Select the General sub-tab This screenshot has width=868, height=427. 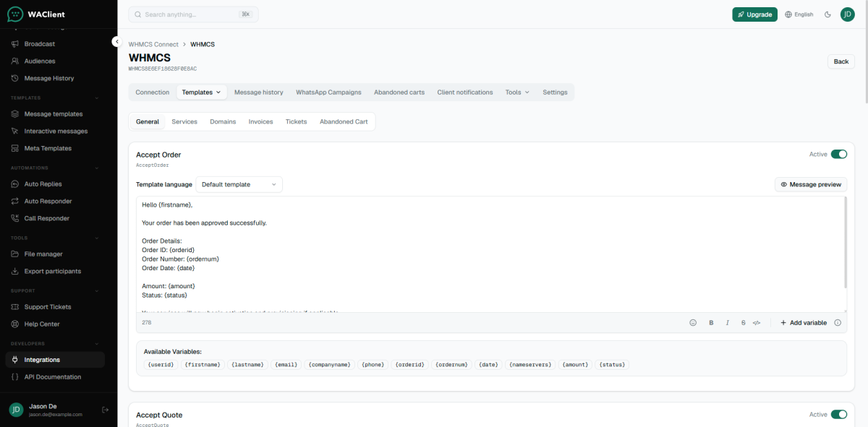(148, 122)
